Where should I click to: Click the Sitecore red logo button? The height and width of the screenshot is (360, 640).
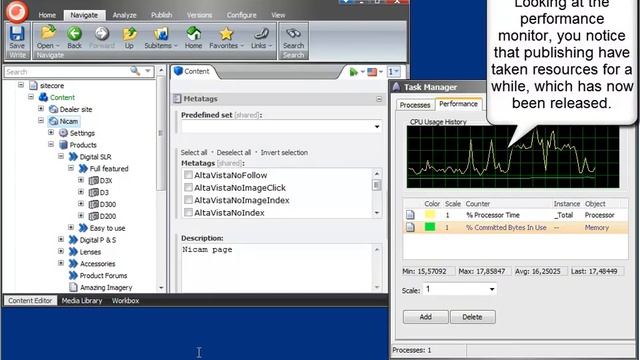tap(17, 11)
